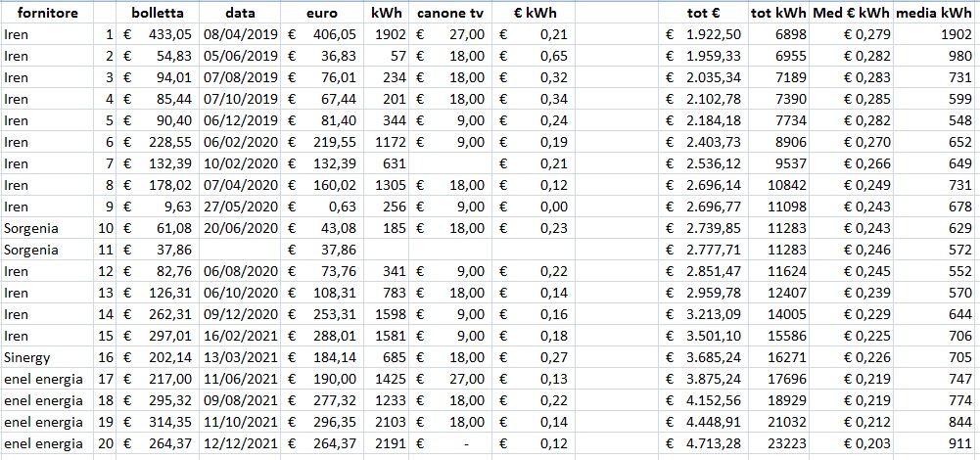The height and width of the screenshot is (460, 980).
Task: Select the kWh cell showing 2191
Action: (389, 443)
